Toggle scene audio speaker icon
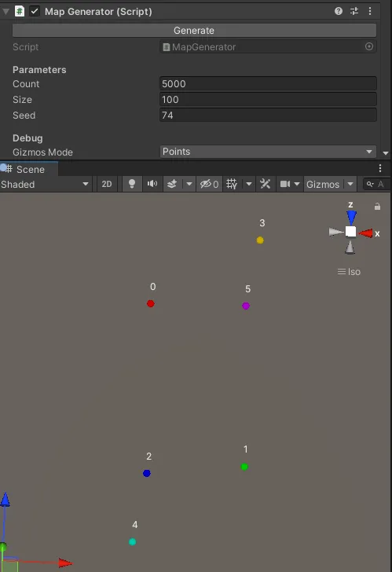The width and height of the screenshot is (392, 572). point(152,184)
